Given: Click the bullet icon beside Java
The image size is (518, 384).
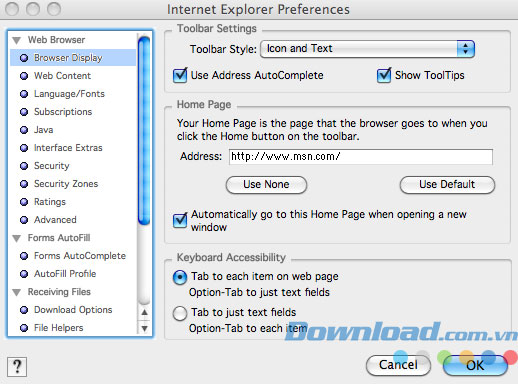Looking at the screenshot, I should tap(24, 130).
